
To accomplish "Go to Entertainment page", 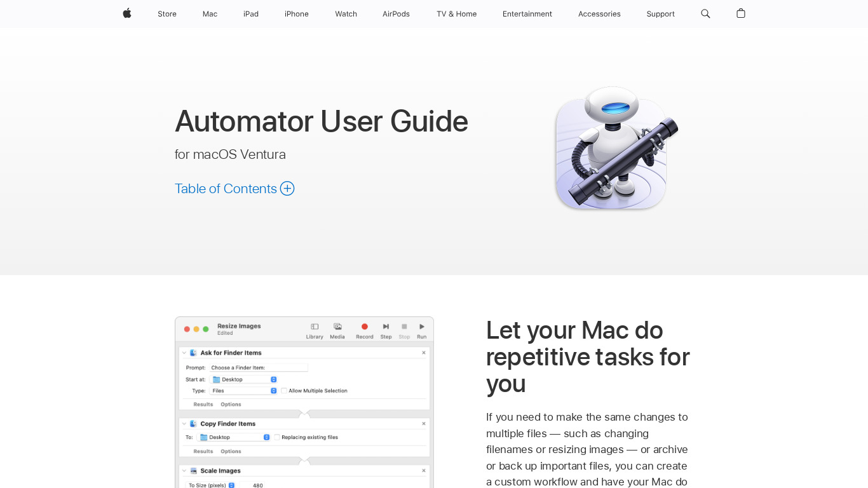I will [x=527, y=14].
